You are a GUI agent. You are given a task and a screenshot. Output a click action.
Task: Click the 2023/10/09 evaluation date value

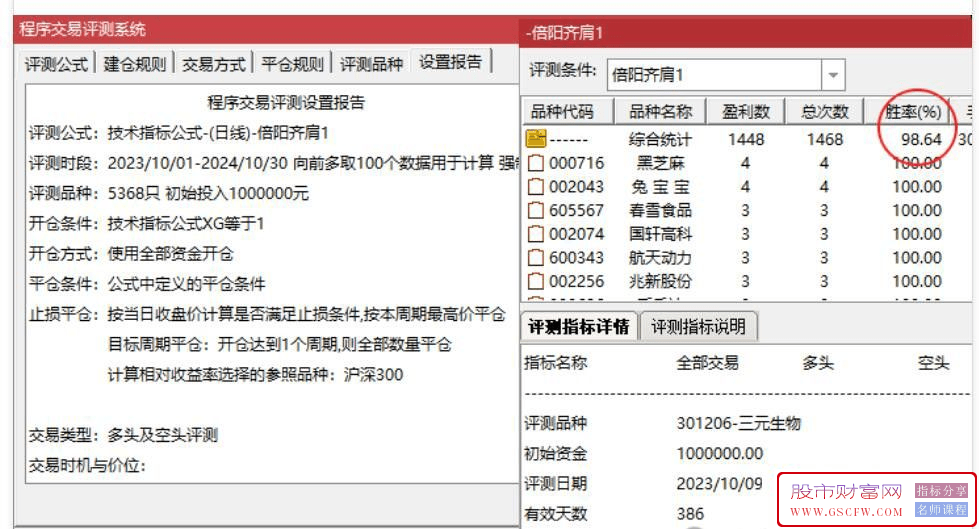tap(719, 483)
